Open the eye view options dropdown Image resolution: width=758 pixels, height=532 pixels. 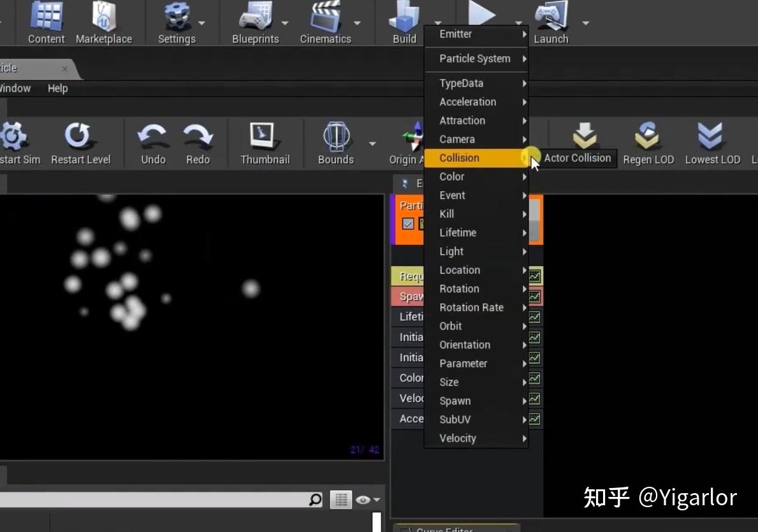(x=368, y=500)
